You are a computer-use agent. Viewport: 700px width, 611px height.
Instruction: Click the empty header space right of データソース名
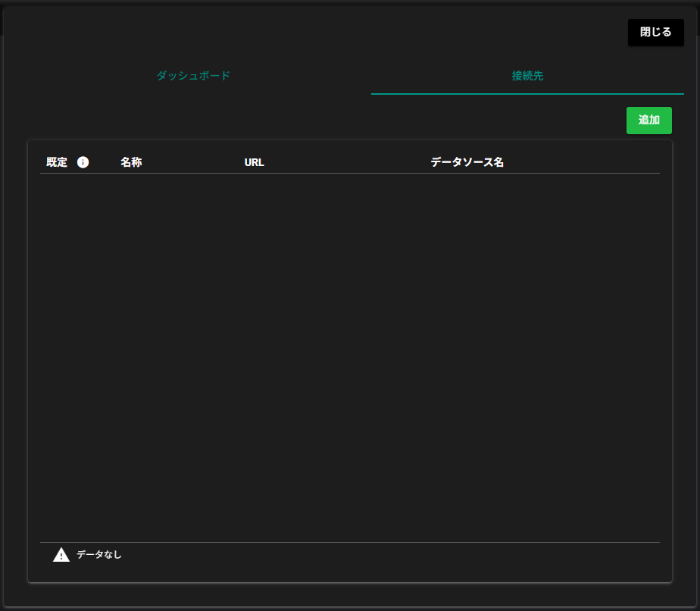pyautogui.click(x=583, y=162)
